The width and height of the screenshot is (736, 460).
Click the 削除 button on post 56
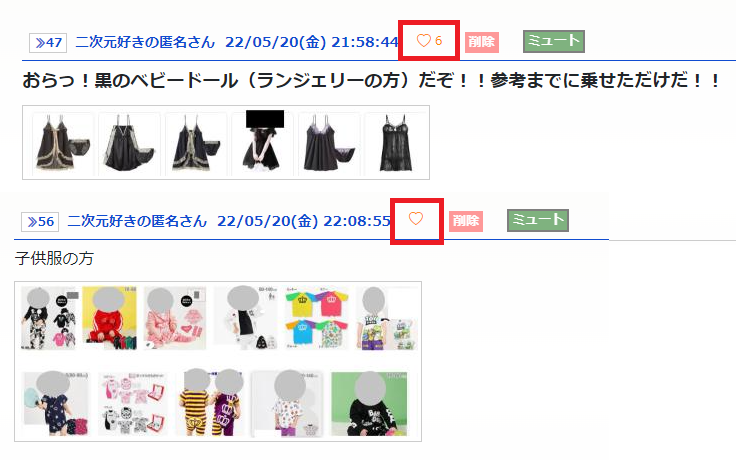coord(466,221)
